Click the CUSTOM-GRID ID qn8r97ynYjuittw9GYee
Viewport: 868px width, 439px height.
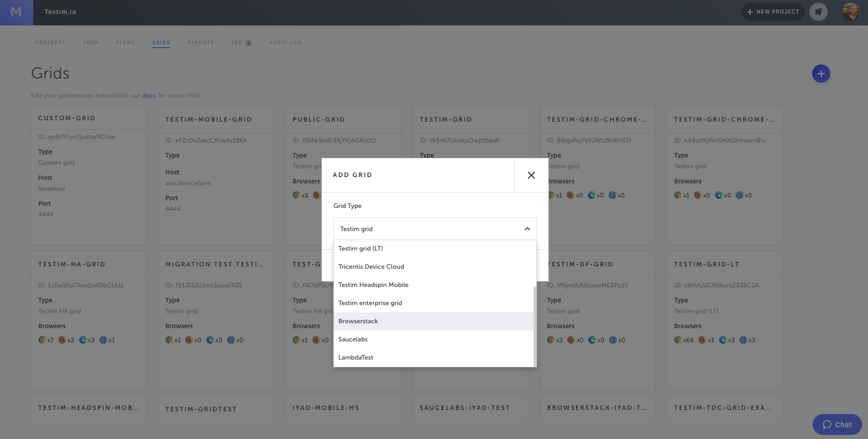pos(77,137)
